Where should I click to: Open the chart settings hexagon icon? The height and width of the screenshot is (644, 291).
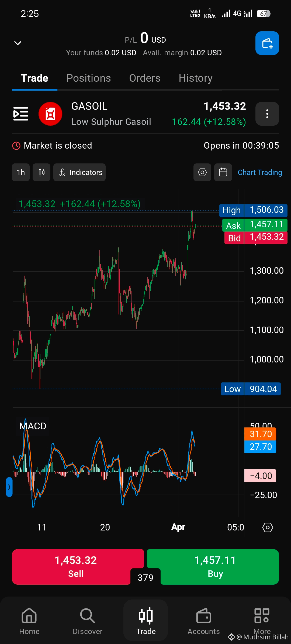coord(202,172)
